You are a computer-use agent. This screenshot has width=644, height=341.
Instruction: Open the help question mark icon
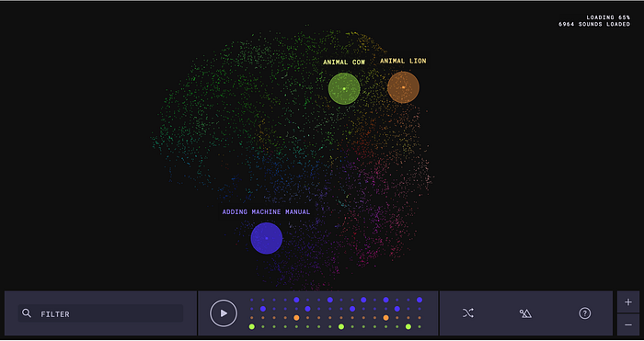coord(585,313)
